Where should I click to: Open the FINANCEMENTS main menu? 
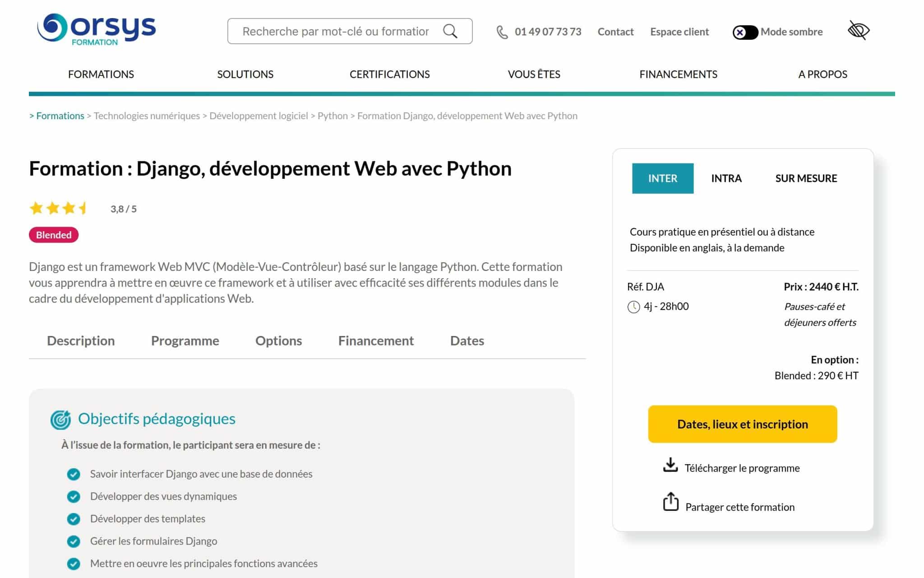tap(679, 74)
